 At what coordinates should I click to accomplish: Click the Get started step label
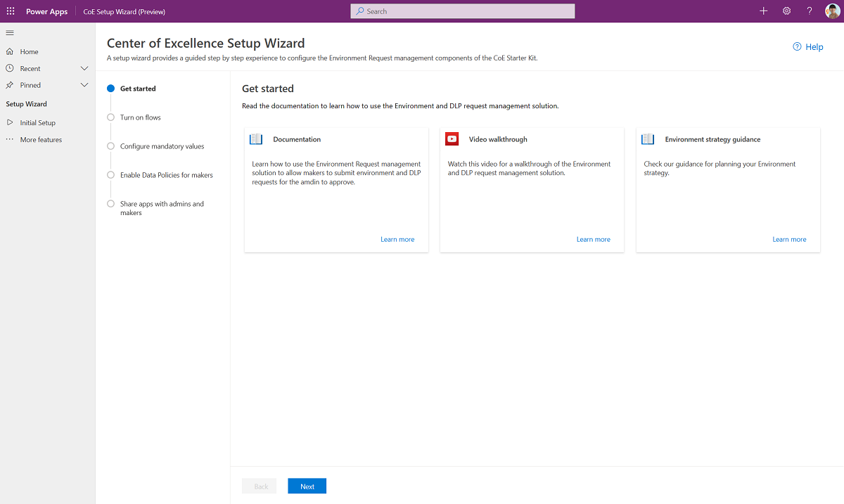138,89
